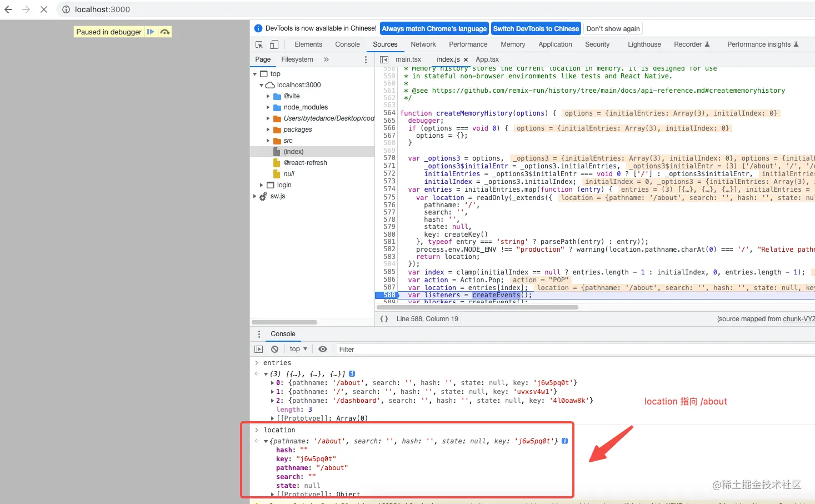Stop page loading with X button
The image size is (815, 504).
(44, 9)
